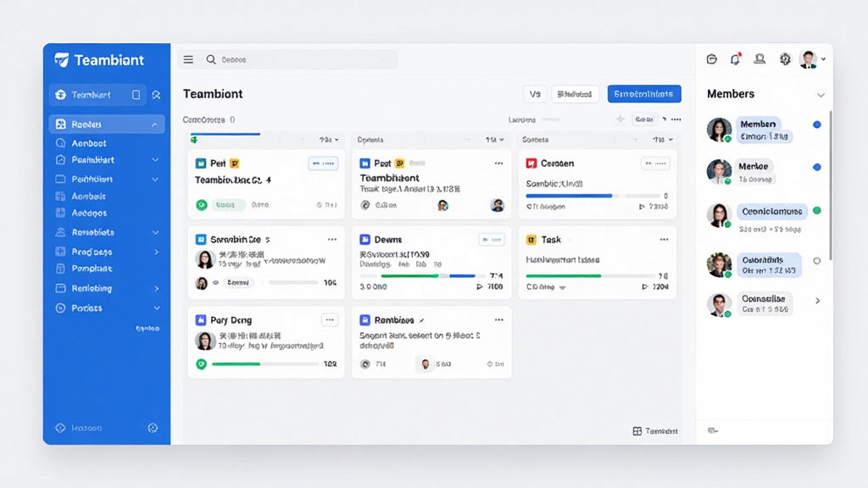Image resolution: width=868 pixels, height=488 pixels.
Task: Expand the Romabists sidebar item
Action: (156, 232)
